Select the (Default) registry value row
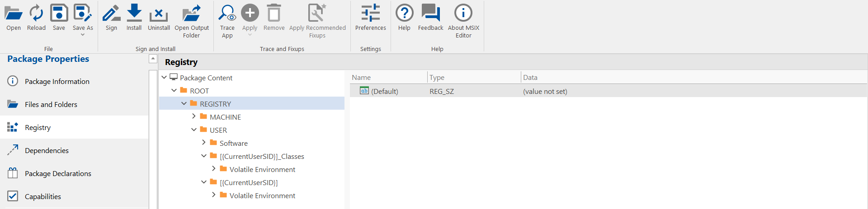The width and height of the screenshot is (868, 209). 384,91
